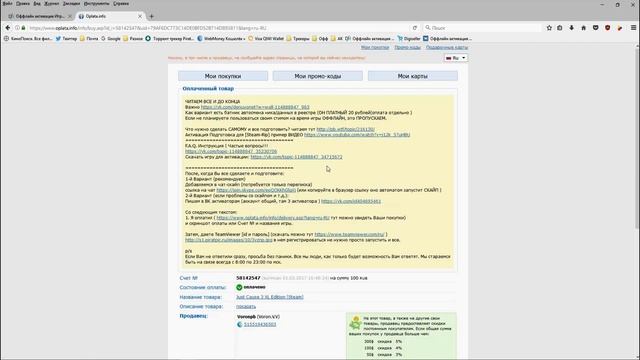The height and width of the screenshot is (360, 640).
Task: Click the Мои покупки button
Action: (223, 76)
